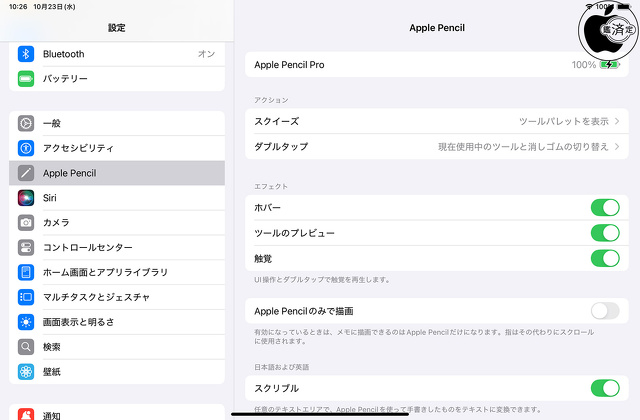Tap the アクセシビリティ icon
Screen dimensions: 640x420
[x=26, y=148]
